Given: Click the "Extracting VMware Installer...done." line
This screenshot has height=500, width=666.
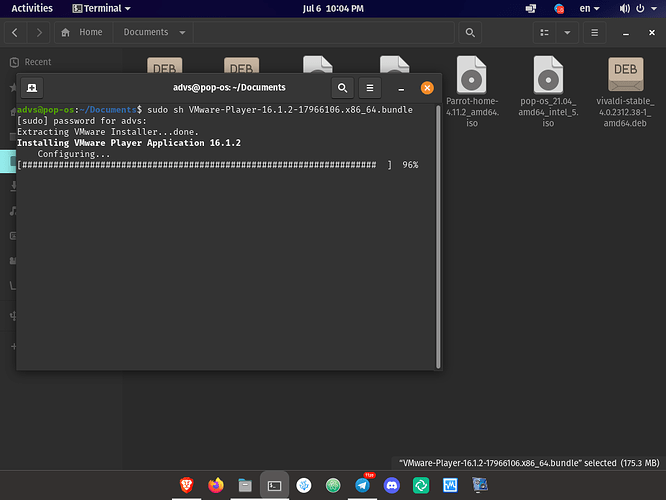Looking at the screenshot, I should point(108,132).
